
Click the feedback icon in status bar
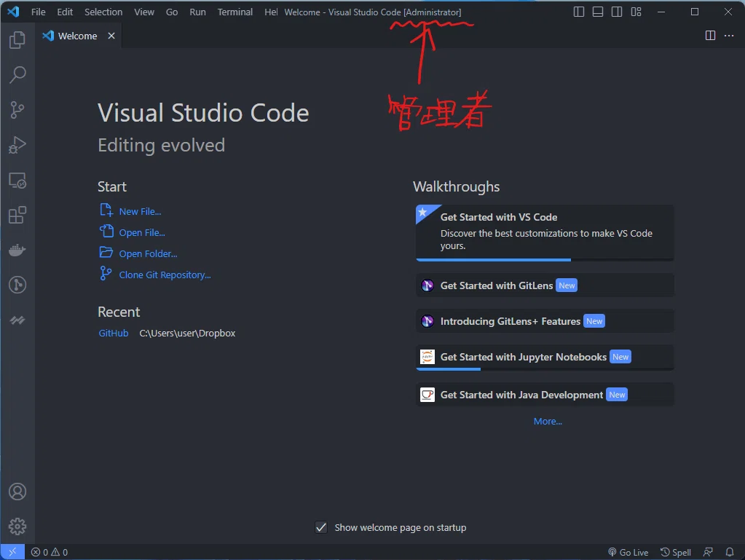pos(708,552)
